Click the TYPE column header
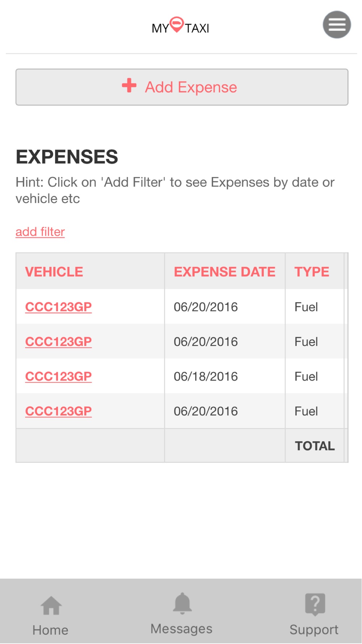The height and width of the screenshot is (644, 362). [312, 272]
